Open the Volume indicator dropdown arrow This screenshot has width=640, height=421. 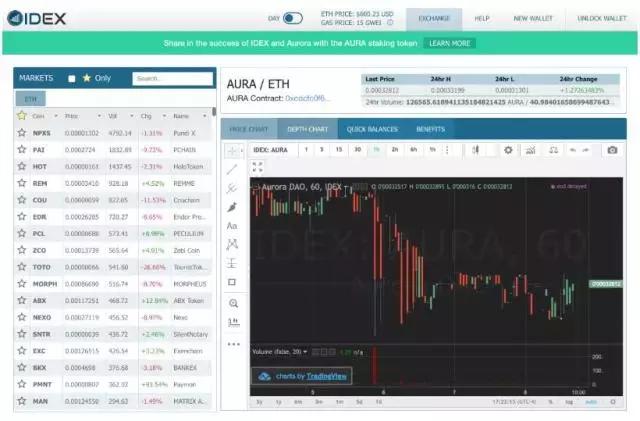coord(305,352)
